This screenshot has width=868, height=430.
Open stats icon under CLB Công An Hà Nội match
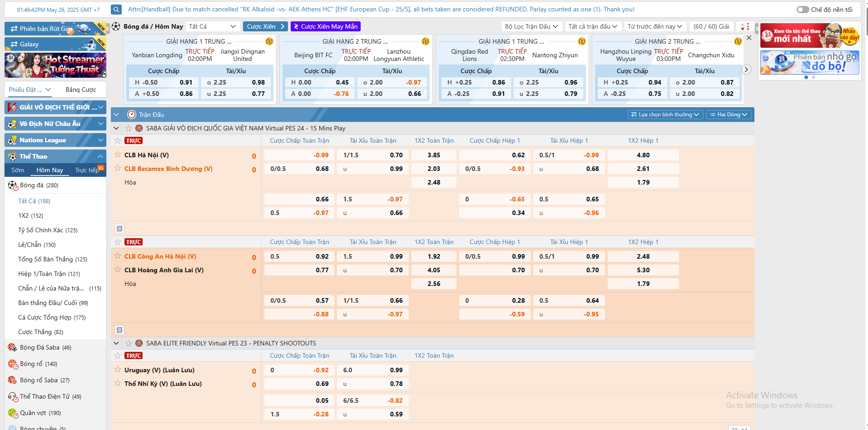[119, 330]
